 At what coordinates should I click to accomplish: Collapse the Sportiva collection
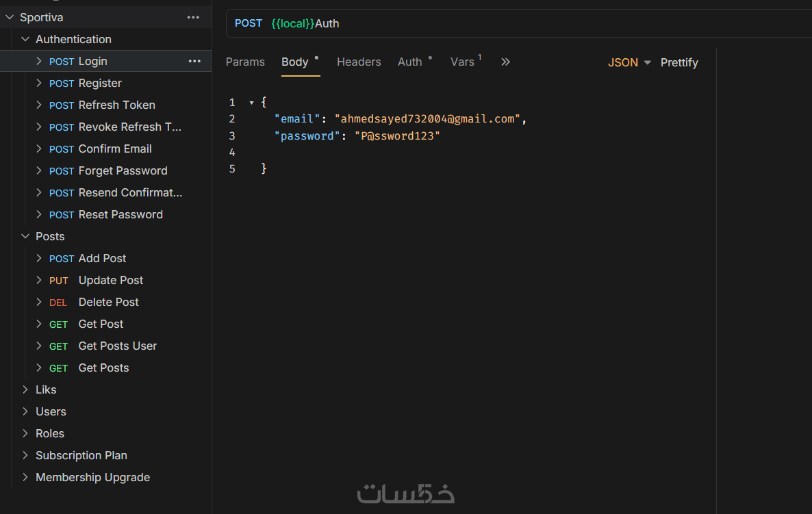(x=10, y=17)
